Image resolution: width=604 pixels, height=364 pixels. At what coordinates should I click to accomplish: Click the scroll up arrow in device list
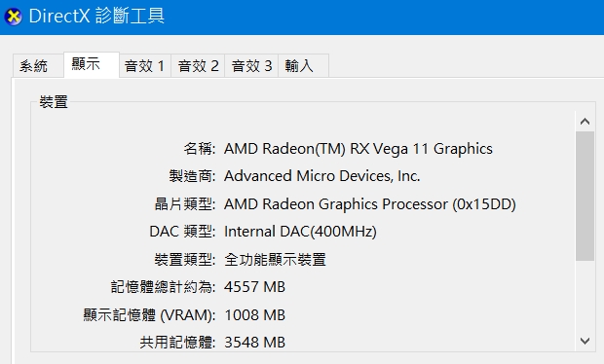[x=585, y=122]
